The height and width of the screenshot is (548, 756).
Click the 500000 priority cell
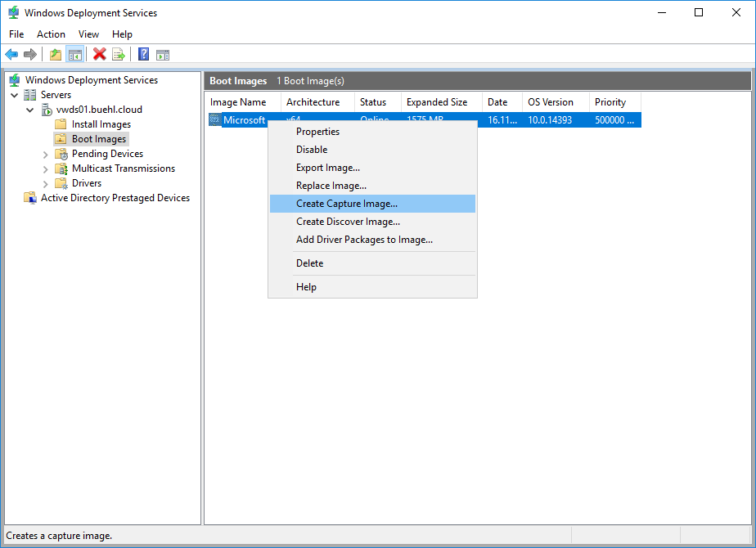coord(615,120)
